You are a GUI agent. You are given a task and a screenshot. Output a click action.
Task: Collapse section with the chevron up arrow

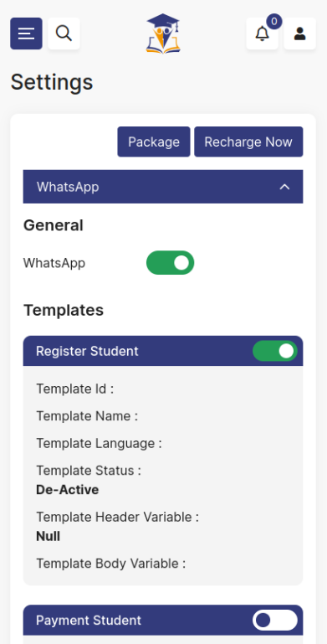284,187
